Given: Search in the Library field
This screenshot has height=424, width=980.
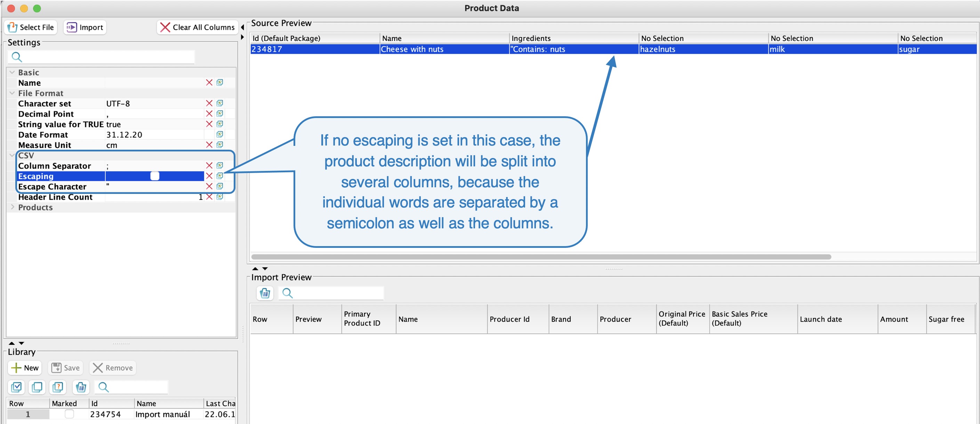Looking at the screenshot, I should 131,387.
